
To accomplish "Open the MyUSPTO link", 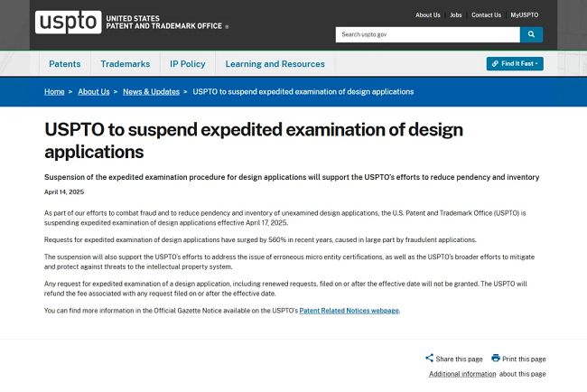I will 526,15.
